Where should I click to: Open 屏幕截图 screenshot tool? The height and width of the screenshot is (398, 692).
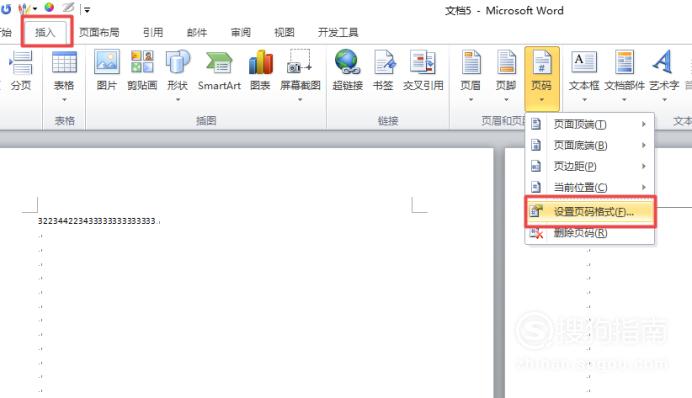click(300, 76)
